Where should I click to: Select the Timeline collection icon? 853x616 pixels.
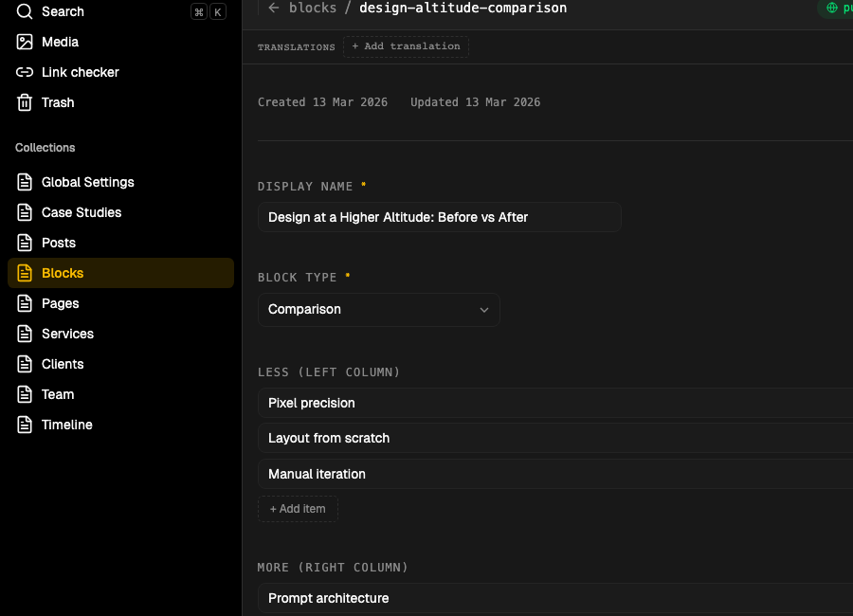tap(23, 425)
